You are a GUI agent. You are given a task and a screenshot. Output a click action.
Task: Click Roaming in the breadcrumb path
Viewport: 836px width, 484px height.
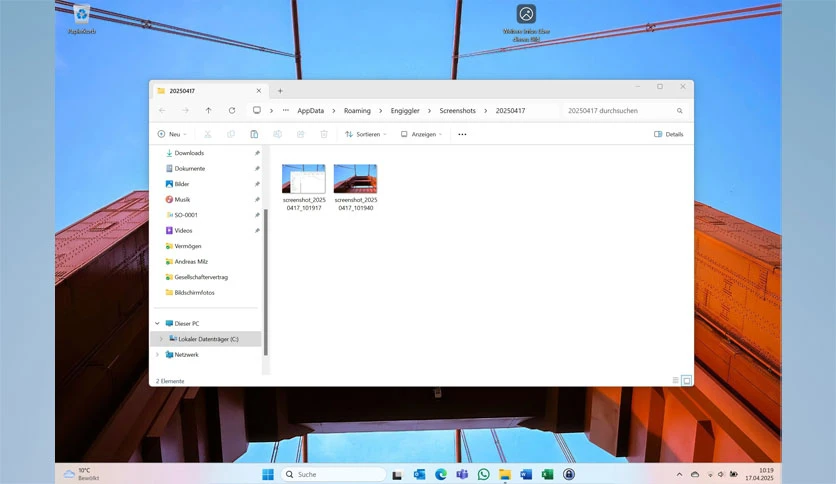click(x=357, y=111)
